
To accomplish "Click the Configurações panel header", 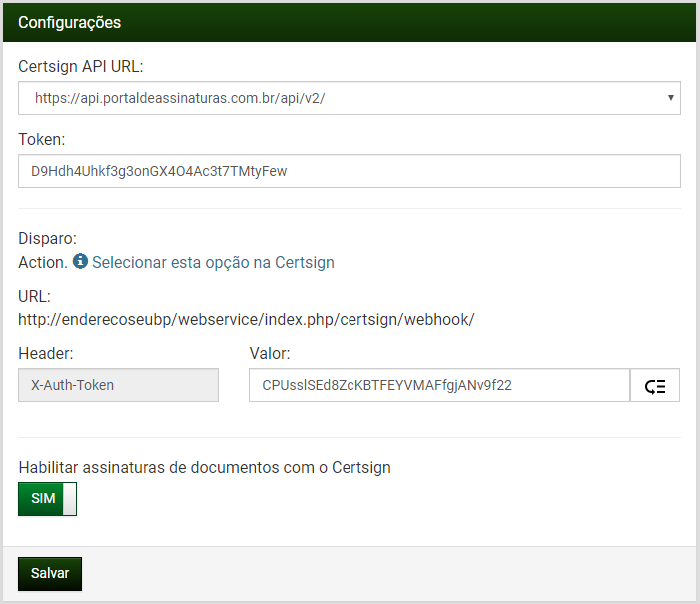I will click(349, 22).
